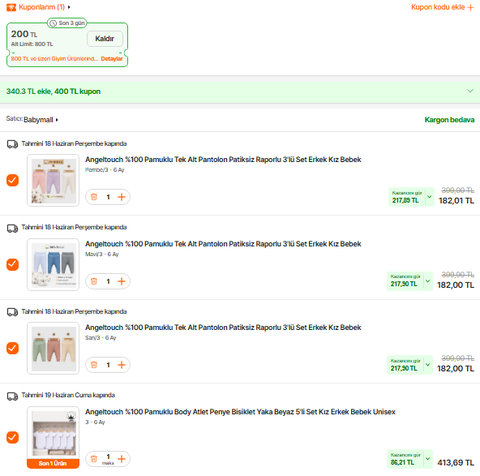Remove the Sarı pants set using the trash icon
Image resolution: width=480 pixels, height=476 pixels.
(x=94, y=365)
